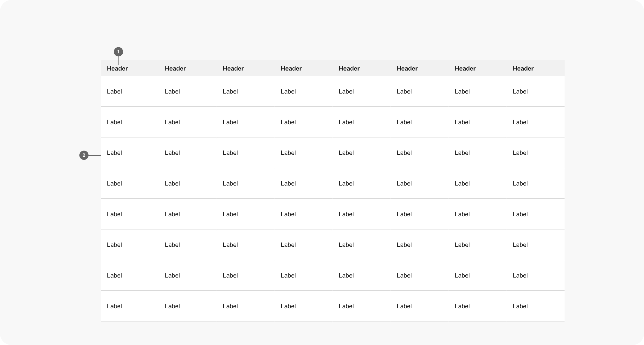Select the Label in third row, first column

coord(114,153)
